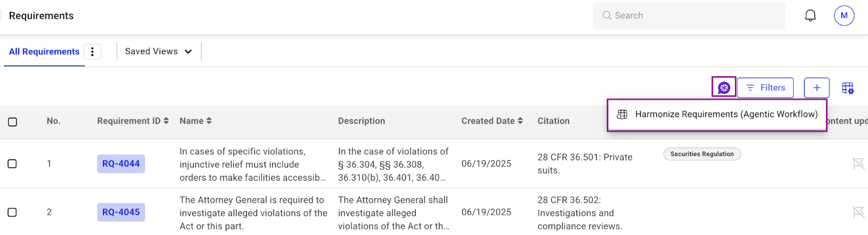The width and height of the screenshot is (868, 235).
Task: Sort by Requirement ID column
Action: click(x=133, y=121)
